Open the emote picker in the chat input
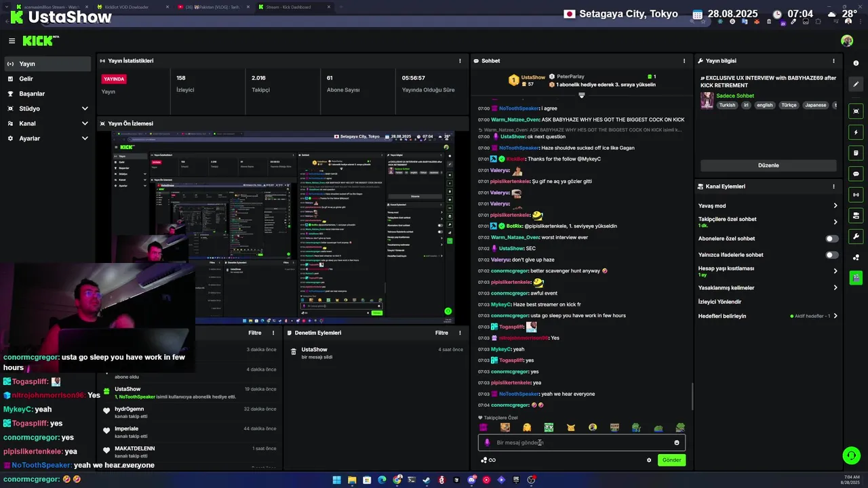The width and height of the screenshot is (868, 488). tap(676, 443)
